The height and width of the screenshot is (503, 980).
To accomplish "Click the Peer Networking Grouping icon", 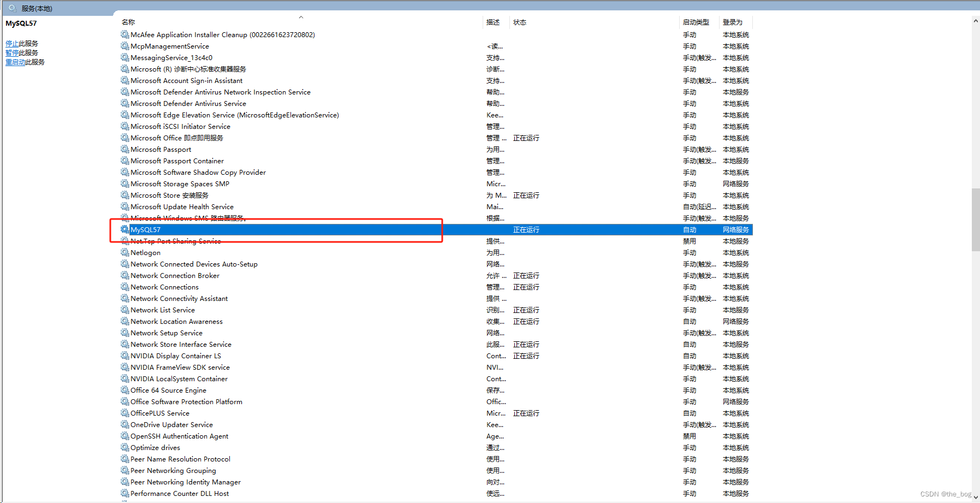I will 124,470.
